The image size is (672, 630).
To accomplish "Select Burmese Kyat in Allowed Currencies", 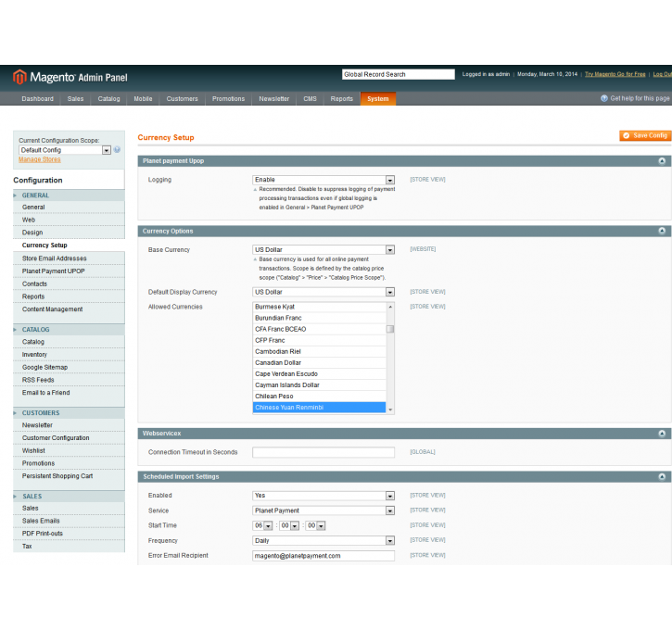I will pos(319,307).
